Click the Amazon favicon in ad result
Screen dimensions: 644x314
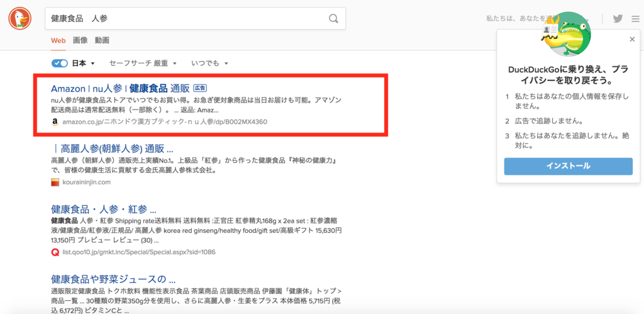[x=55, y=122]
